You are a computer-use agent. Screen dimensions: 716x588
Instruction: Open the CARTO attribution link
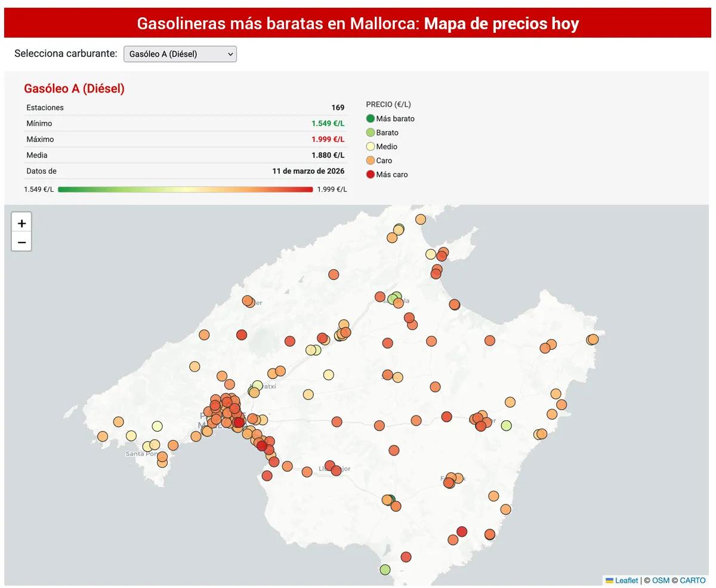pos(692,580)
